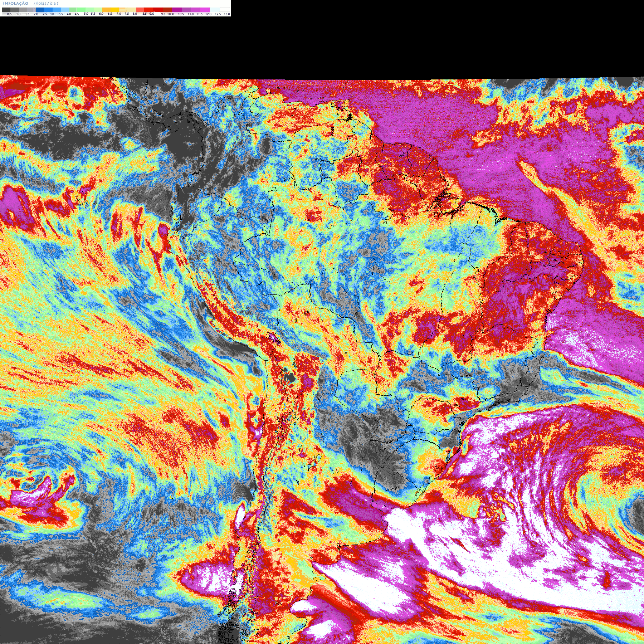Select the bright red 9.0 legend swatch
The width and height of the screenshot is (644, 644).
coord(148,10)
